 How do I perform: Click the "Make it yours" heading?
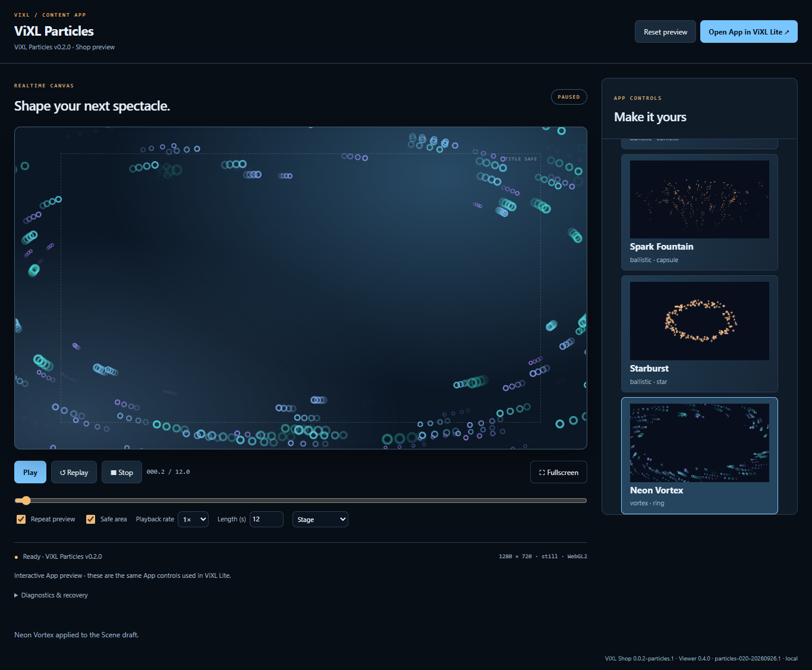click(x=650, y=117)
